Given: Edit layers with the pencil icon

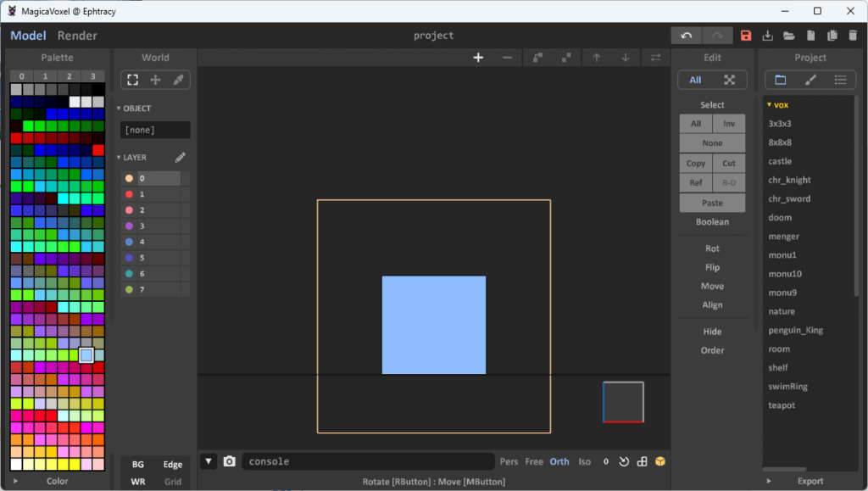Looking at the screenshot, I should coord(181,157).
